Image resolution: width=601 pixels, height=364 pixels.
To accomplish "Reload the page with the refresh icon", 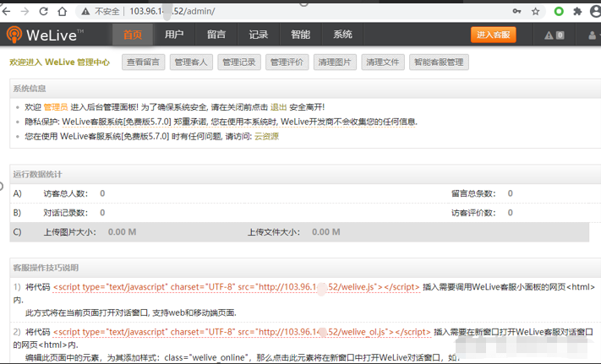I will pyautogui.click(x=44, y=12).
